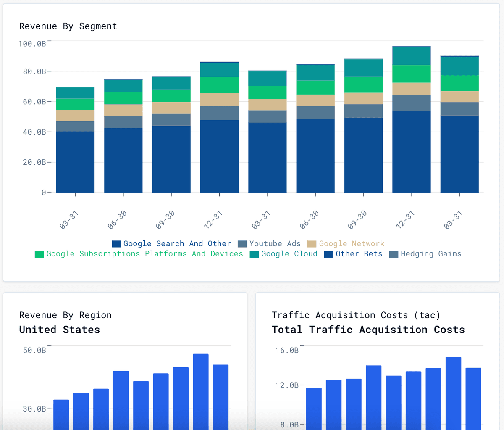Viewport: 504px width, 430px height.
Task: Click the Google Search segment of first stacked bar
Action: pyautogui.click(x=75, y=162)
